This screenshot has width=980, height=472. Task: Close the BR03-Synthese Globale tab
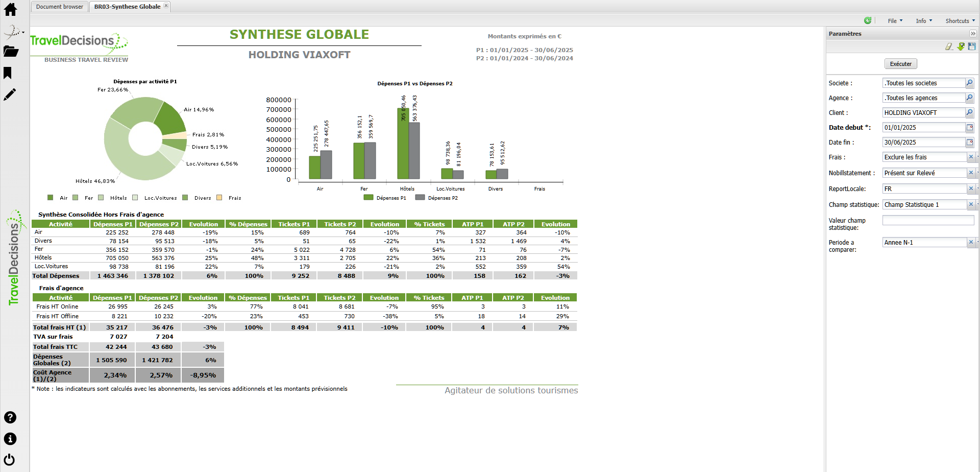166,6
